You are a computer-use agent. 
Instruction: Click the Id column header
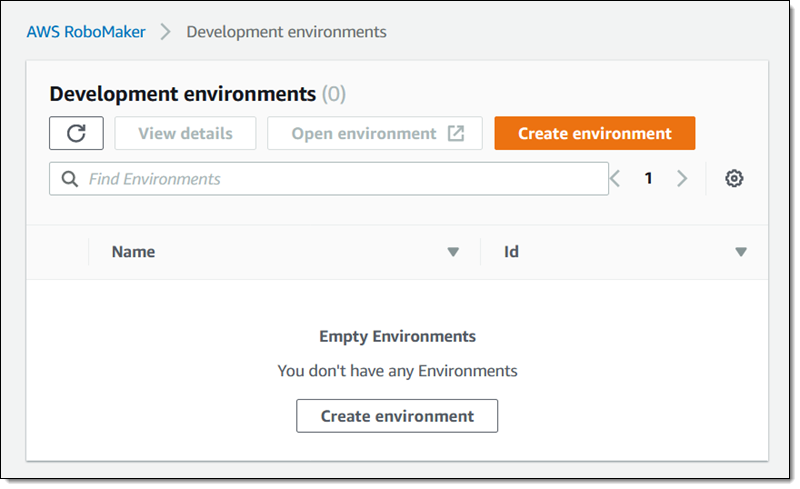[x=511, y=252]
